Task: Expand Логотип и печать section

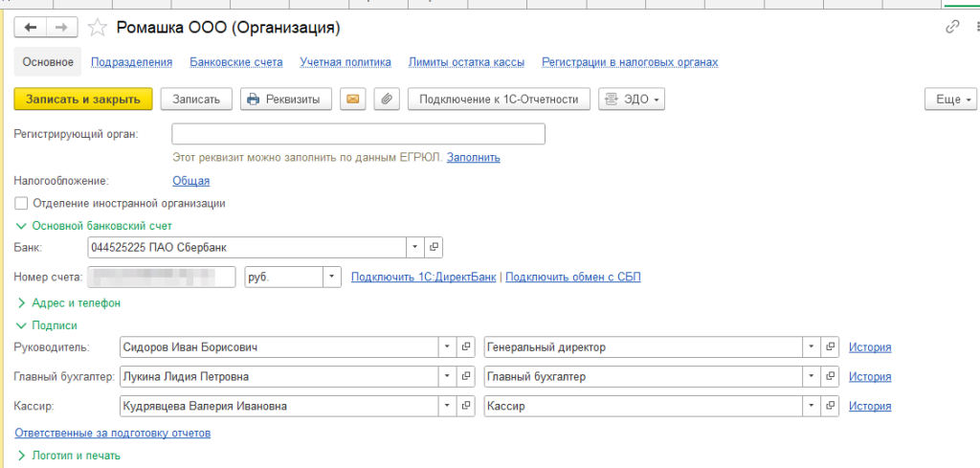Action: click(x=68, y=456)
